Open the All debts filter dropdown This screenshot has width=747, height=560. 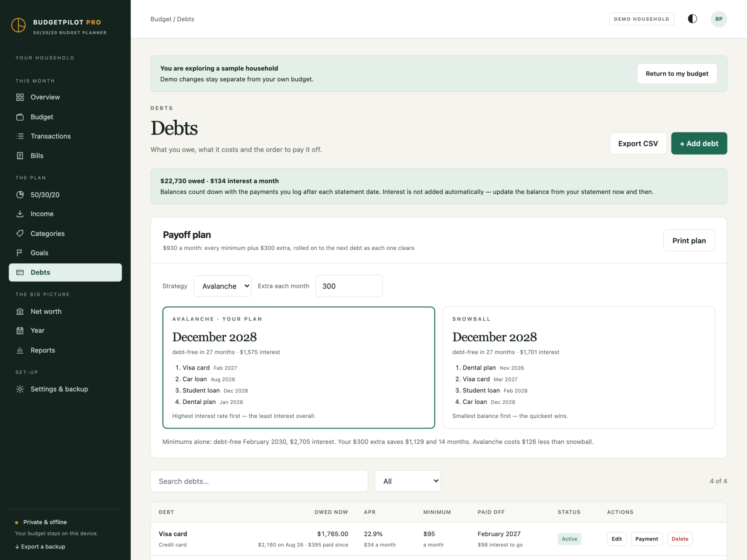click(x=407, y=481)
